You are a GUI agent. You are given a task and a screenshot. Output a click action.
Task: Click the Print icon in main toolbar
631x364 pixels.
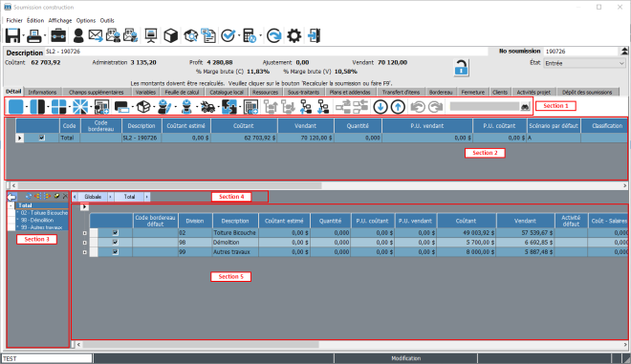34,35
